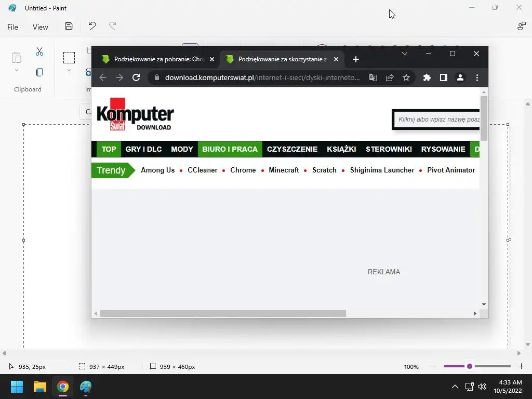532x399 pixels.
Task: Click the Paint icon in the taskbar
Action: [86, 387]
